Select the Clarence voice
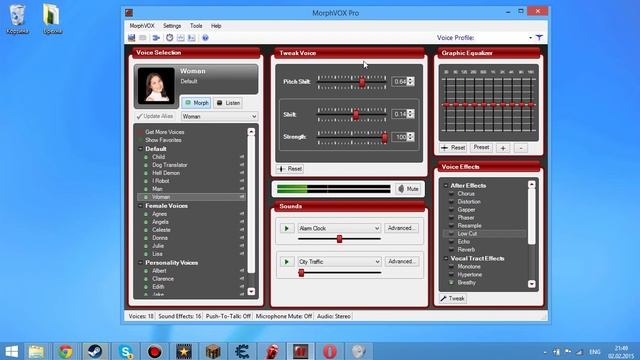640x360 pixels. (163, 279)
